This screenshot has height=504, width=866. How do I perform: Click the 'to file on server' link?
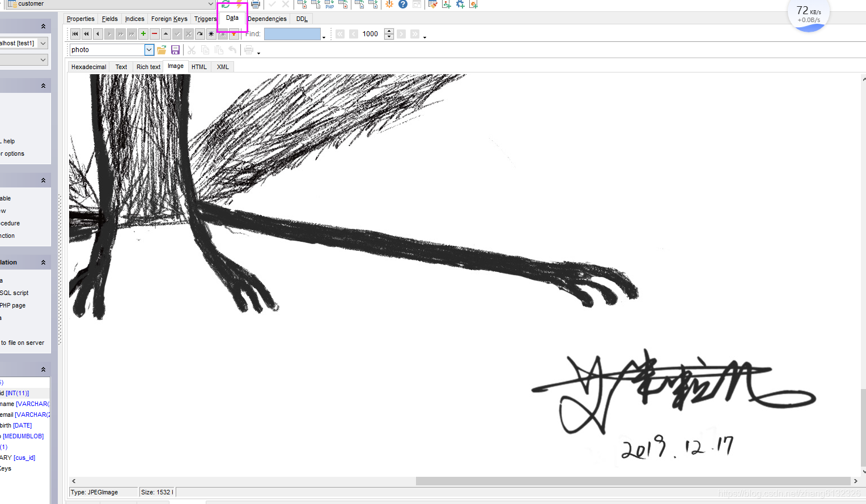(x=23, y=343)
